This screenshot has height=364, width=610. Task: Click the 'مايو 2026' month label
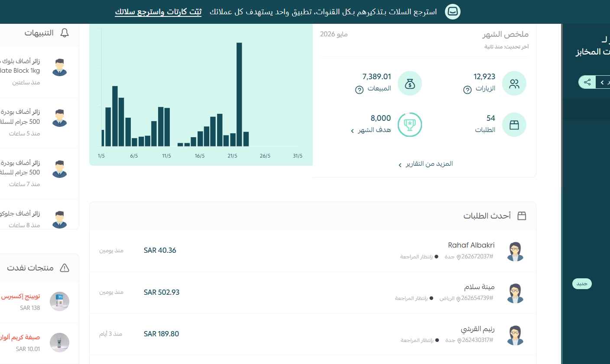tap(334, 34)
